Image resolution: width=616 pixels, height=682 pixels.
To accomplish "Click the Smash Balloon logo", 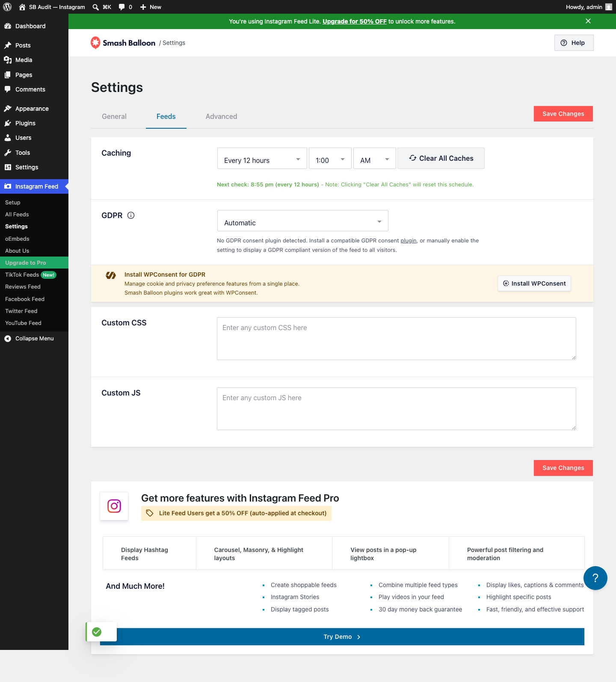I will point(123,43).
